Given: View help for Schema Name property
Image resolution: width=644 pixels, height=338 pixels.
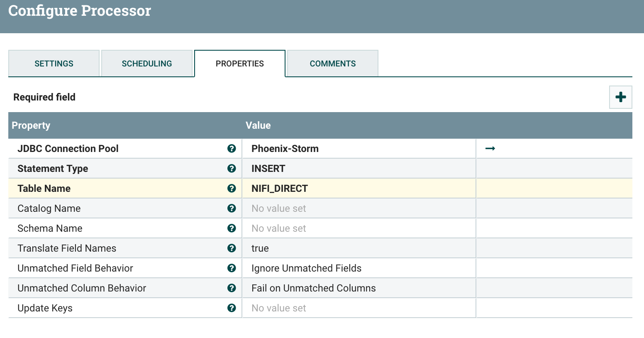Looking at the screenshot, I should [232, 228].
